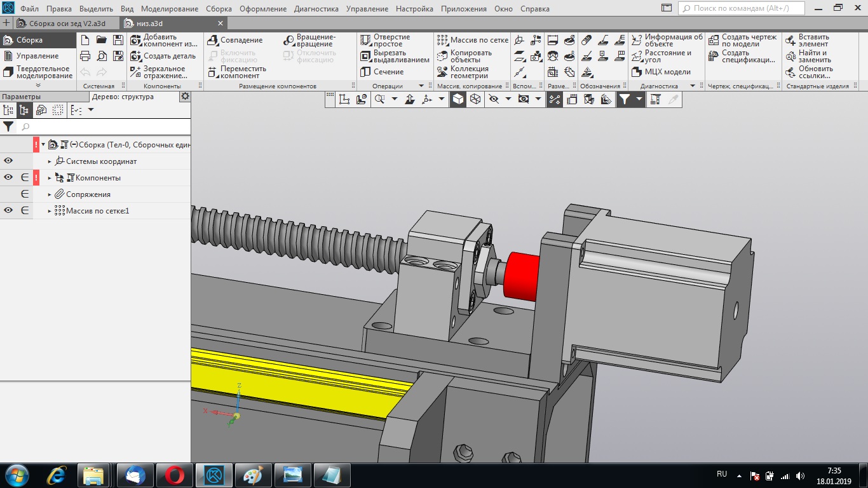The height and width of the screenshot is (488, 868).
Task: Expand 'Системы координат' tree node
Action: click(x=50, y=161)
